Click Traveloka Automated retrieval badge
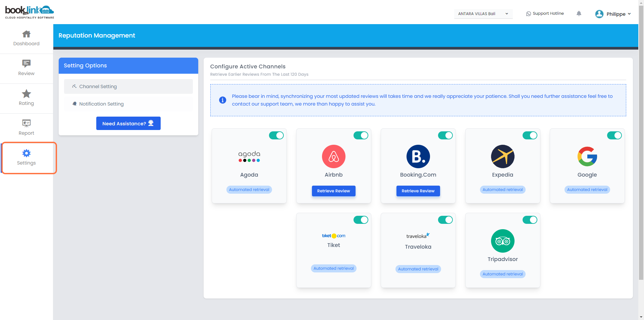This screenshot has width=644, height=320. click(x=418, y=269)
